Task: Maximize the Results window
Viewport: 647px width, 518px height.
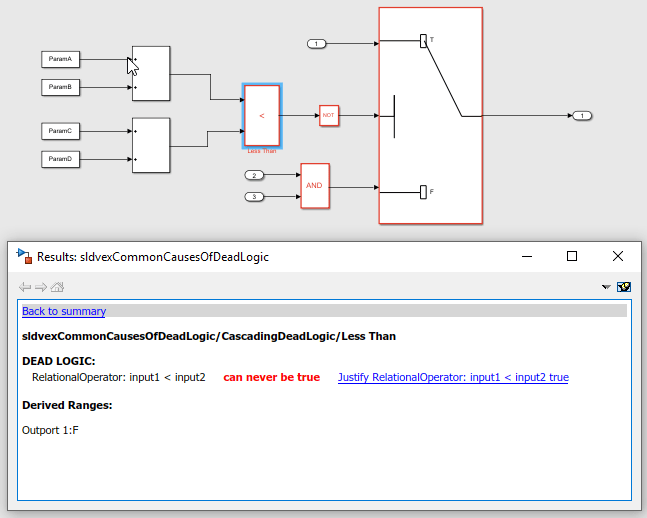Action: 571,256
